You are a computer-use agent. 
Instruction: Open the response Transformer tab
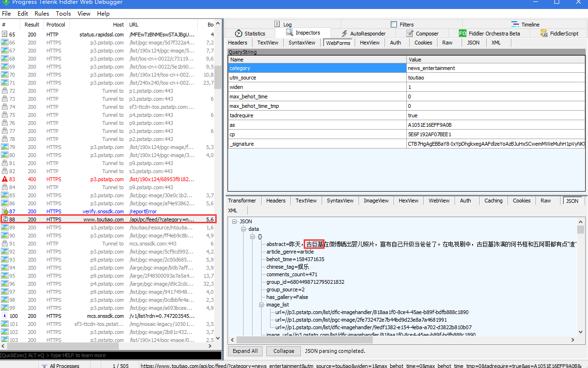(x=242, y=201)
